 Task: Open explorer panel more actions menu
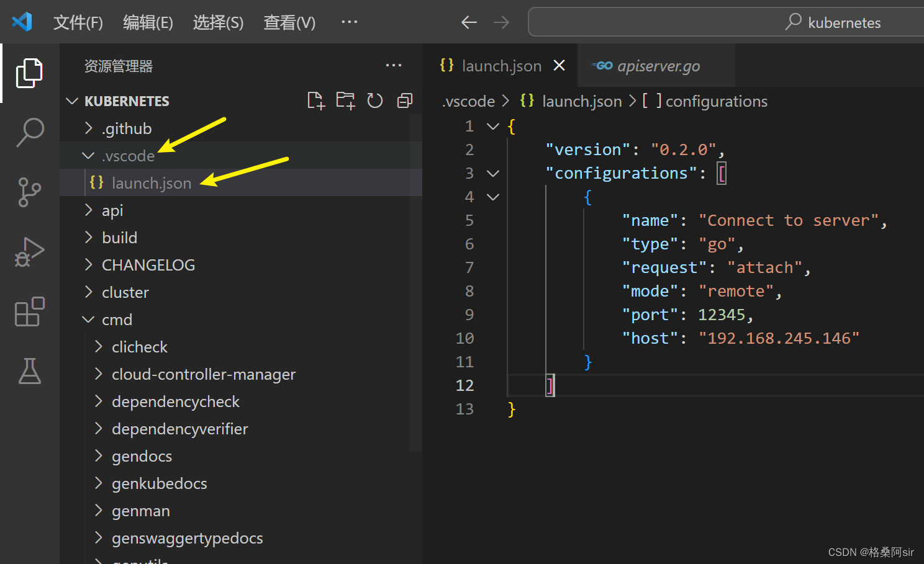click(394, 65)
